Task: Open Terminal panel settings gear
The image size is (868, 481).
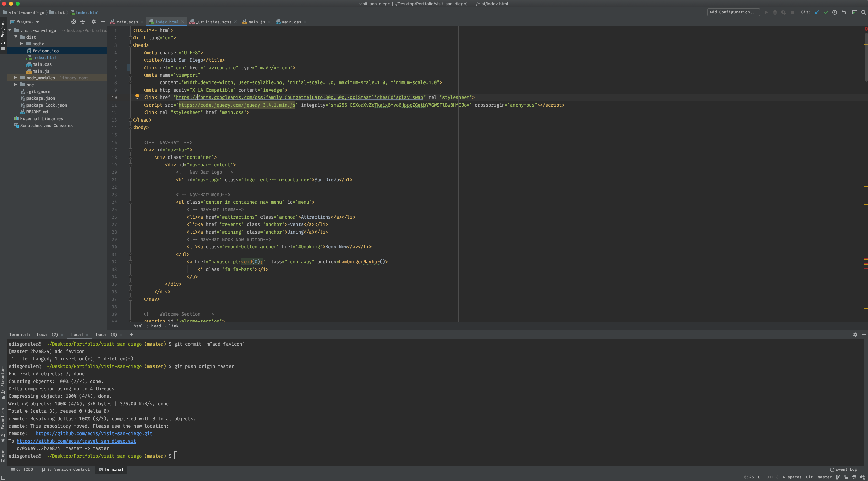Action: (x=855, y=335)
